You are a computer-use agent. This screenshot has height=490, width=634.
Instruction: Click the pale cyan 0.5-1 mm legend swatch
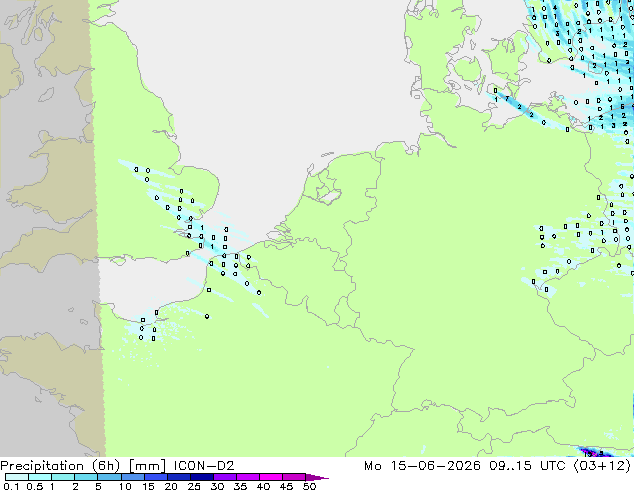click(x=40, y=477)
